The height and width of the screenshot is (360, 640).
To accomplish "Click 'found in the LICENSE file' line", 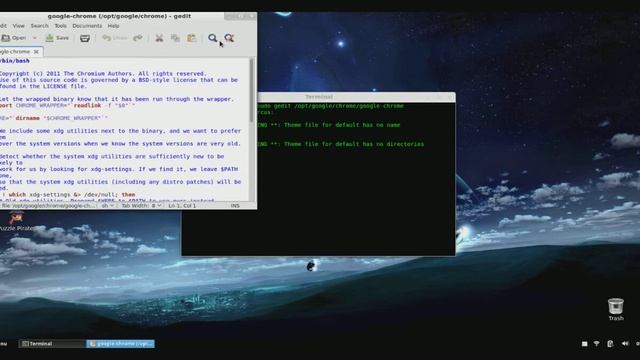I will tap(43, 87).
